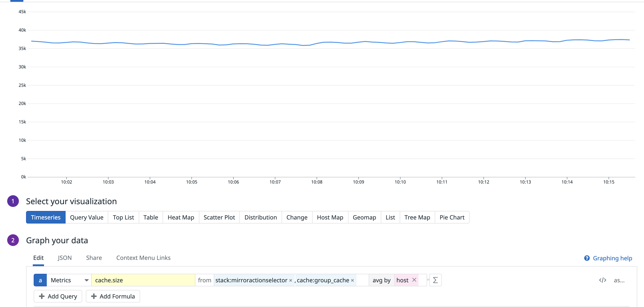Click the 10:08 time axis label

[317, 182]
